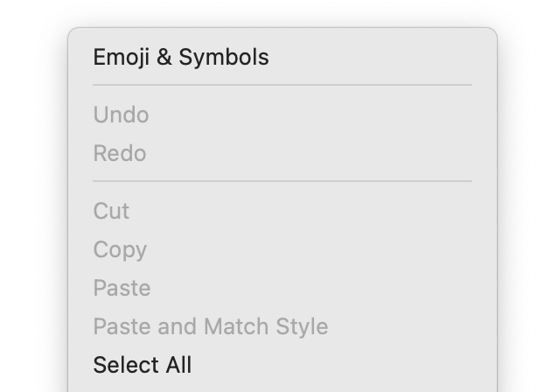Select all text via Select All

[x=143, y=365]
